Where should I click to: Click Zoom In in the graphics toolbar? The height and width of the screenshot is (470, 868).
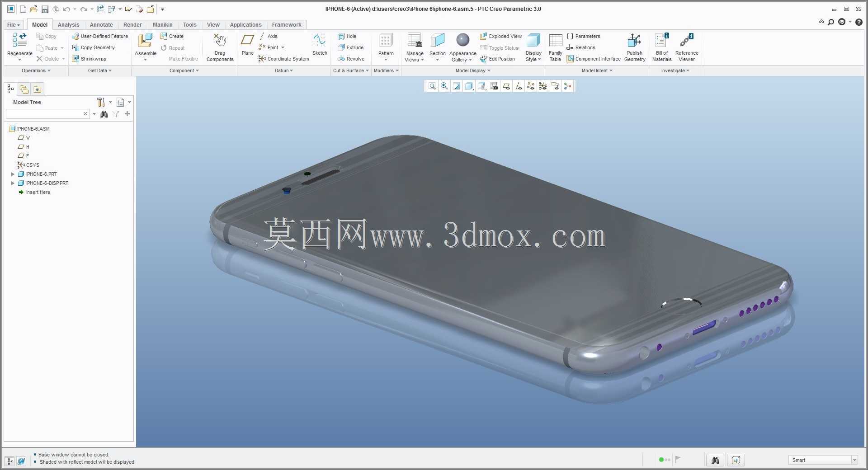[444, 86]
